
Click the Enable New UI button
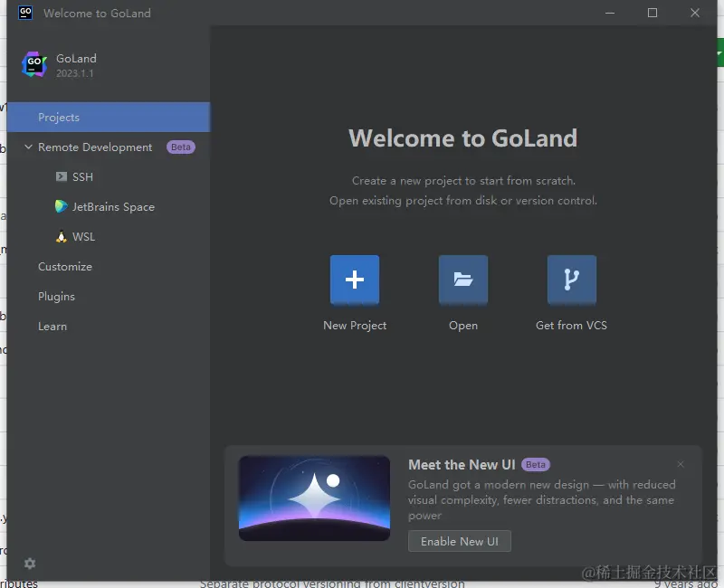[460, 541]
